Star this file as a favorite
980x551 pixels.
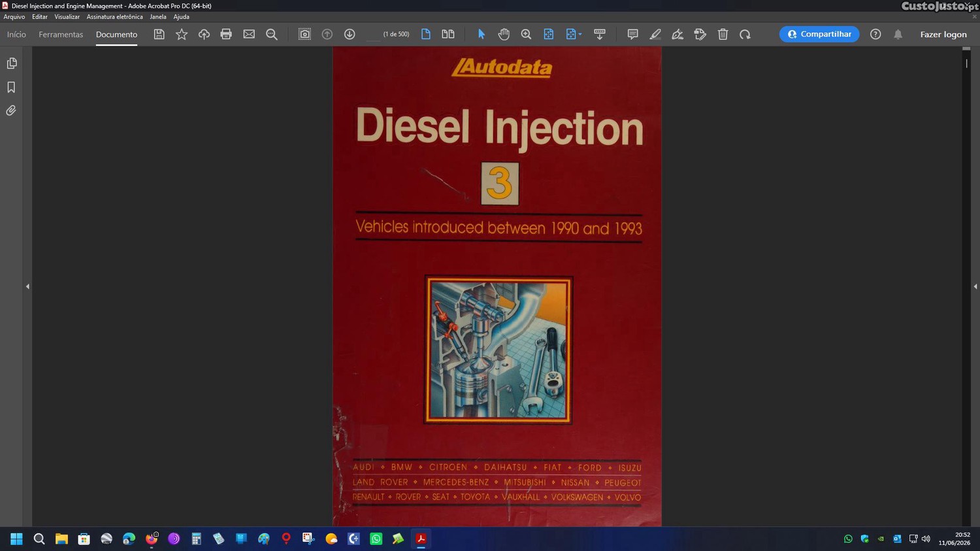[x=182, y=34]
